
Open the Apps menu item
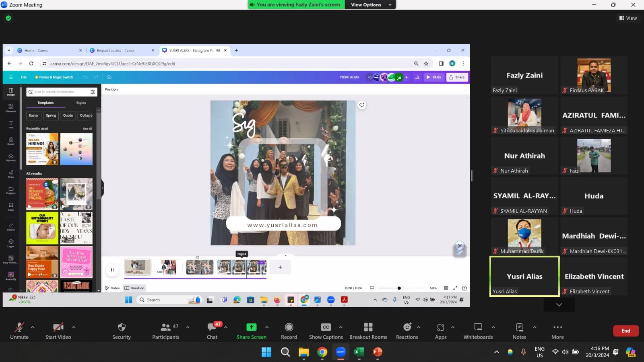440,327
